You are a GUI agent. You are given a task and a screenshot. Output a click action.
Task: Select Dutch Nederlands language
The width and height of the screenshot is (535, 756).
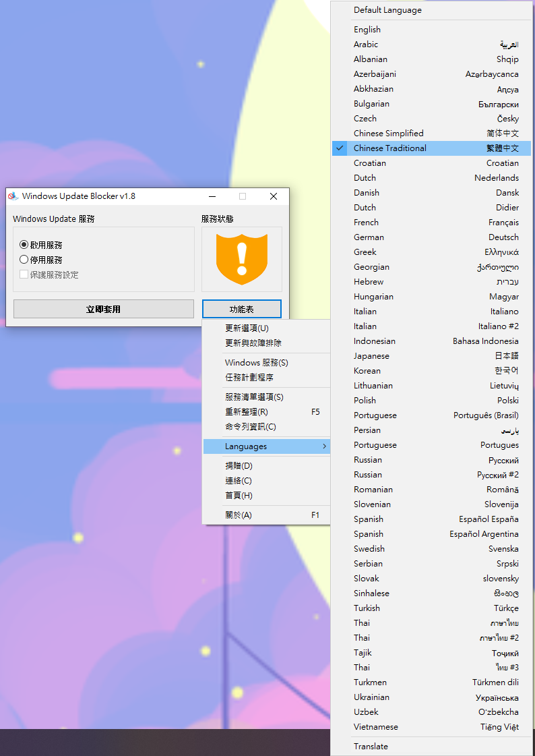pos(431,178)
